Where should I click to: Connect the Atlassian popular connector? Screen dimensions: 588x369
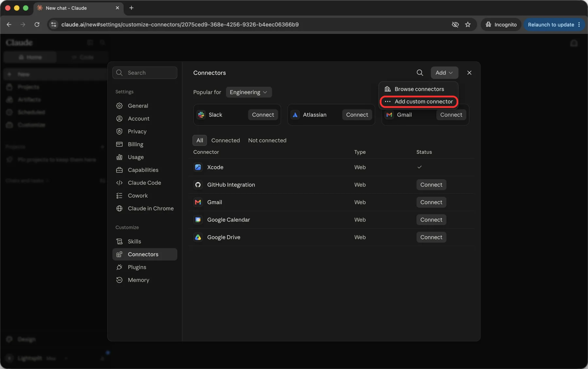point(357,115)
